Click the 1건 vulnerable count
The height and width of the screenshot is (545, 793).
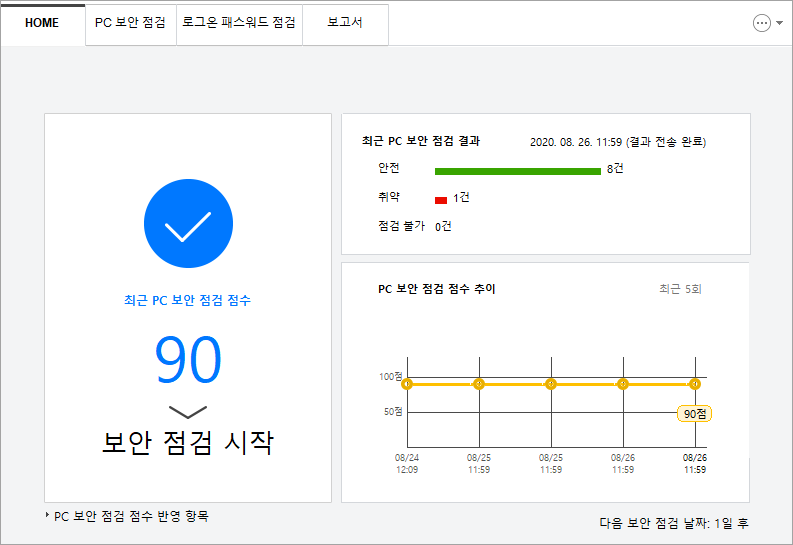461,198
